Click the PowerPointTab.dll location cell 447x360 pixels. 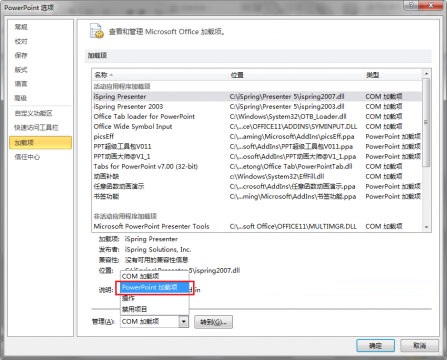[x=291, y=167]
